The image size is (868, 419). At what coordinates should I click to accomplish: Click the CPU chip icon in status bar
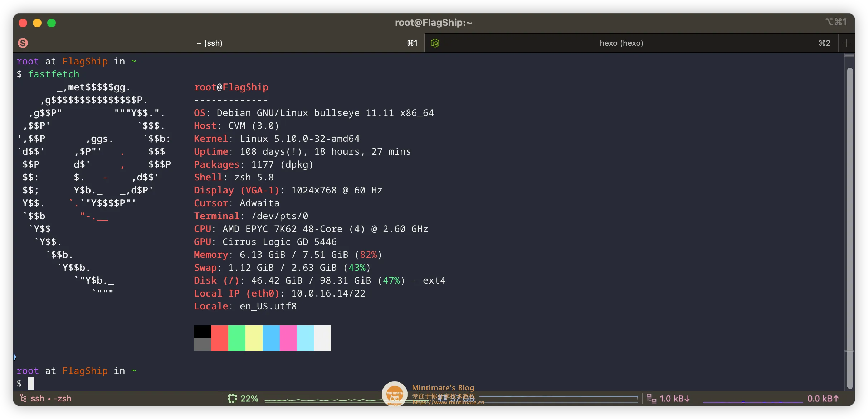pyautogui.click(x=232, y=398)
